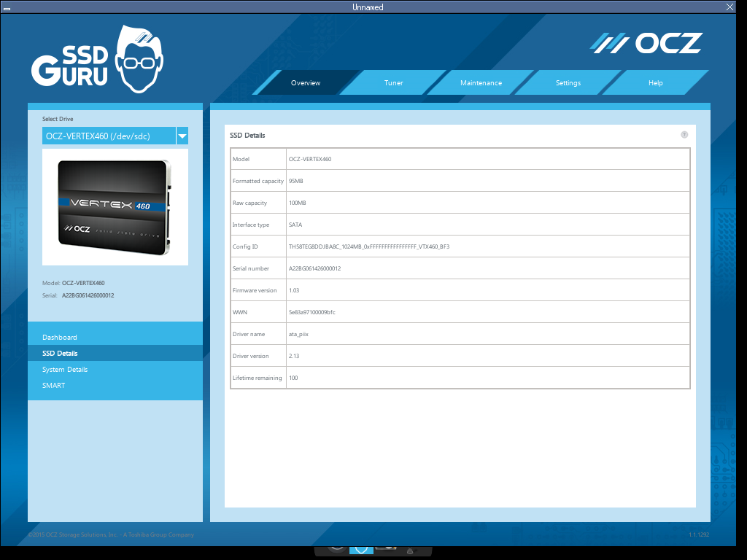This screenshot has width=747, height=560.
Task: Click the Firmware version row label
Action: tap(255, 290)
